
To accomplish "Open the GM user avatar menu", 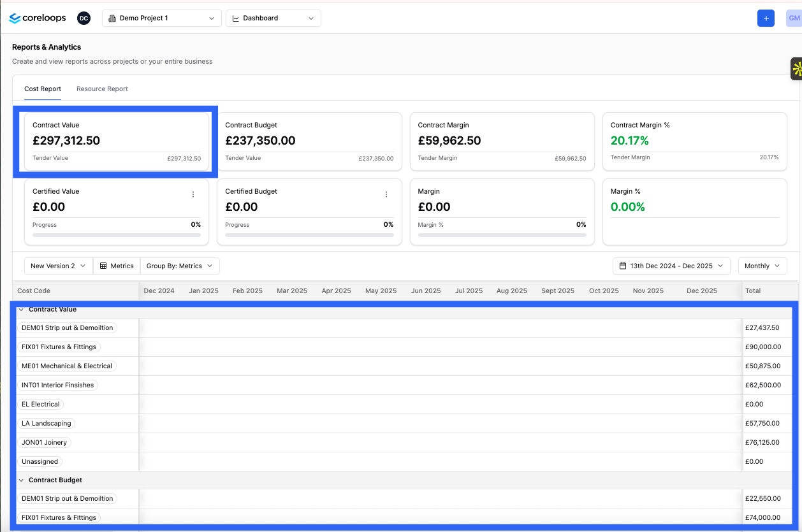I will point(794,18).
